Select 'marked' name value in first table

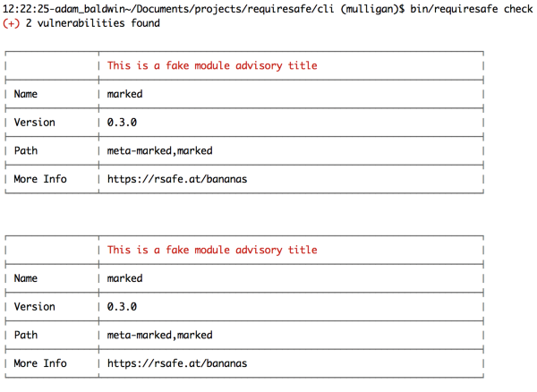(124, 94)
